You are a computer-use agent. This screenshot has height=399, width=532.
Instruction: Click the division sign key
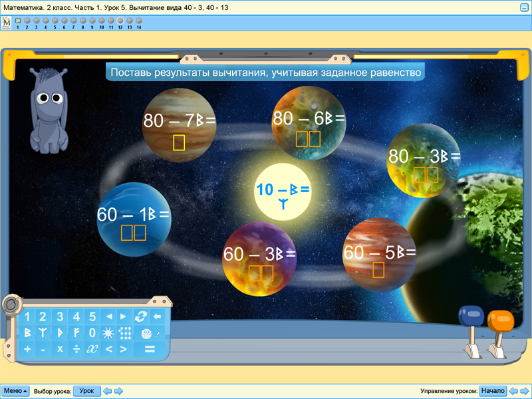click(76, 348)
